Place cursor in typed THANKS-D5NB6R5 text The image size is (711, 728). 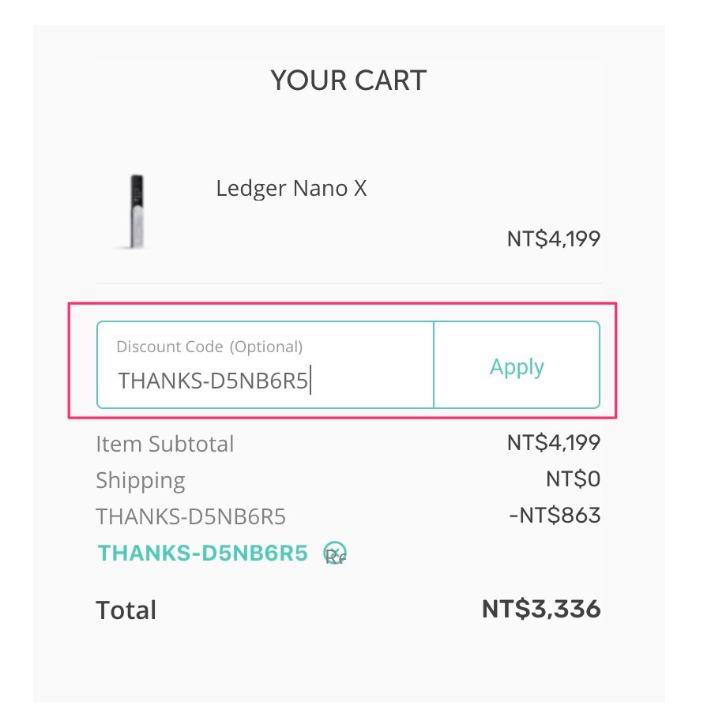(213, 381)
